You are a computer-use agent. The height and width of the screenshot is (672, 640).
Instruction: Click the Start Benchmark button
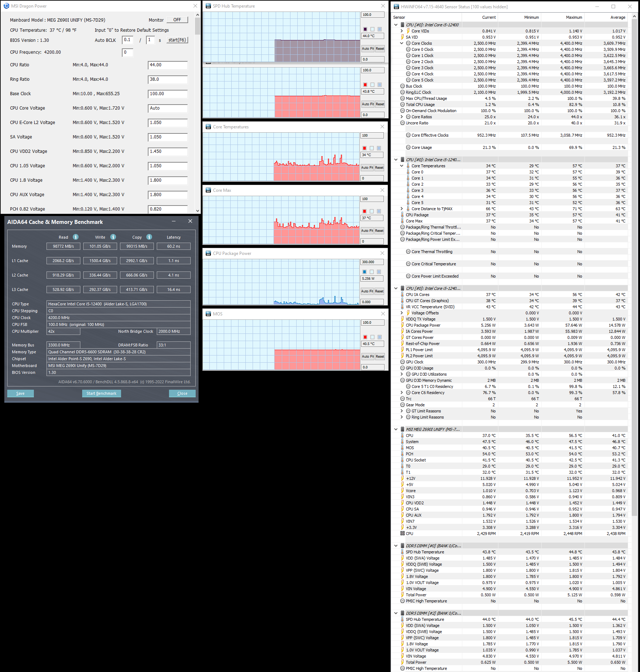pos(101,393)
